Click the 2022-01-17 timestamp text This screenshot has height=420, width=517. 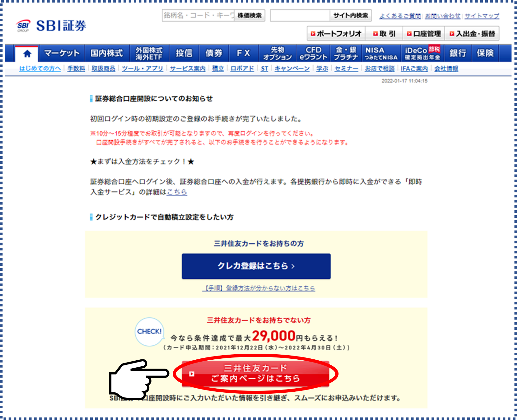[x=404, y=81]
